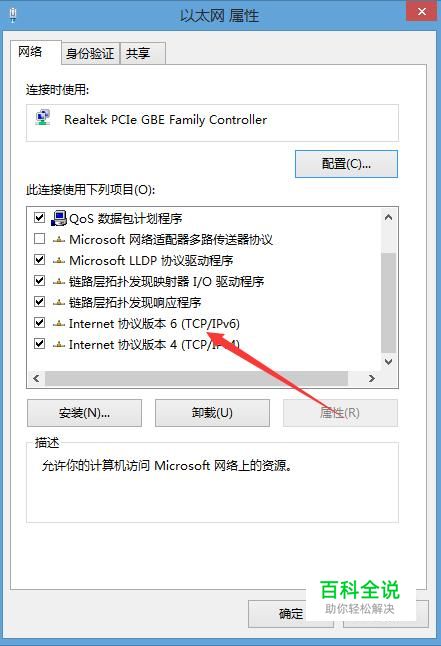Screen dimensions: 441x646
Task: Toggle the TCP/IPv4 checkbox
Action: pos(39,343)
